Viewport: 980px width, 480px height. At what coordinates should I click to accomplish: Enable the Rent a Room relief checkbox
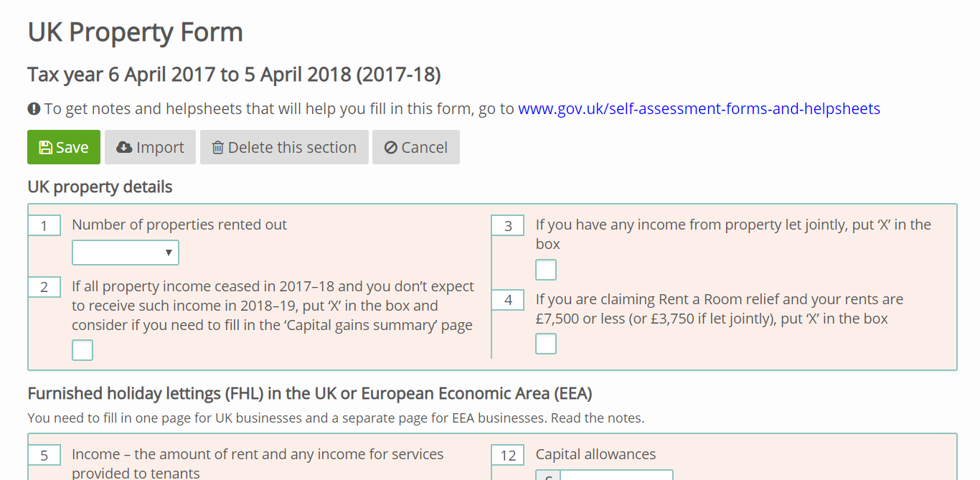click(x=546, y=344)
